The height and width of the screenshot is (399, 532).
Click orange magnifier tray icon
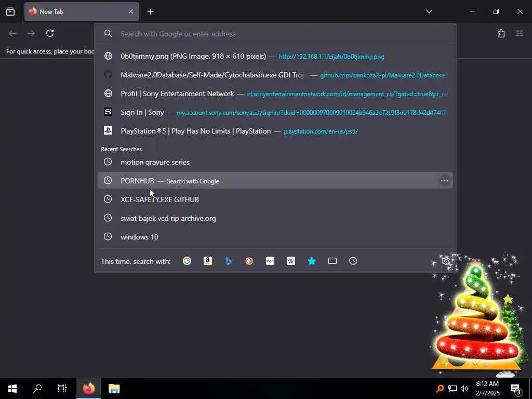(440, 389)
